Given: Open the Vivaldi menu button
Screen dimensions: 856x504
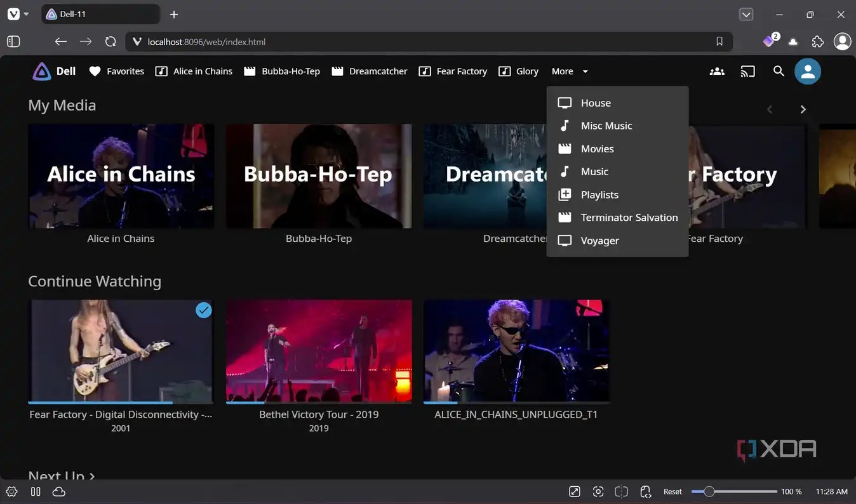Looking at the screenshot, I should 18,14.
